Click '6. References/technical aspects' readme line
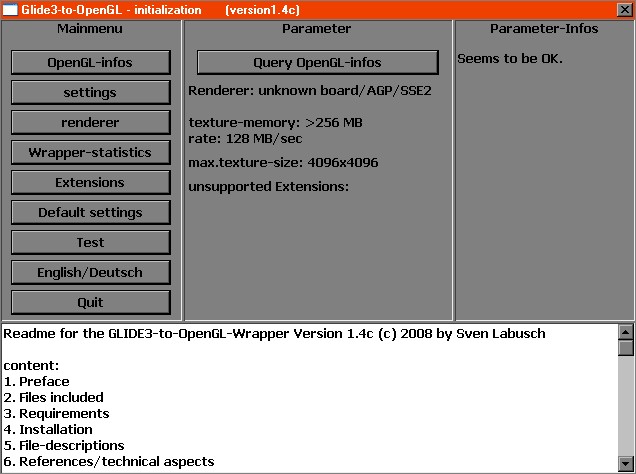Screen dimensions: 636x474 [108, 461]
